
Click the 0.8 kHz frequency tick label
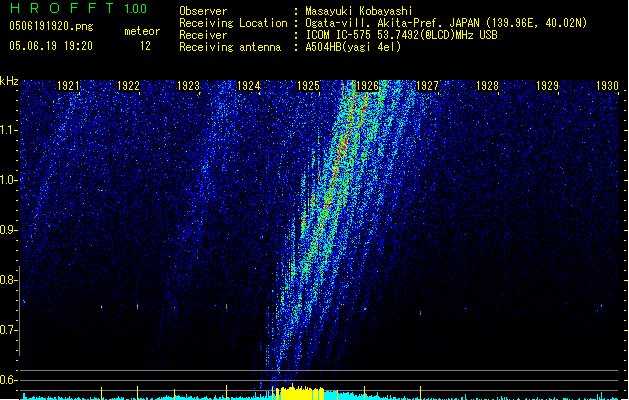[x=8, y=280]
